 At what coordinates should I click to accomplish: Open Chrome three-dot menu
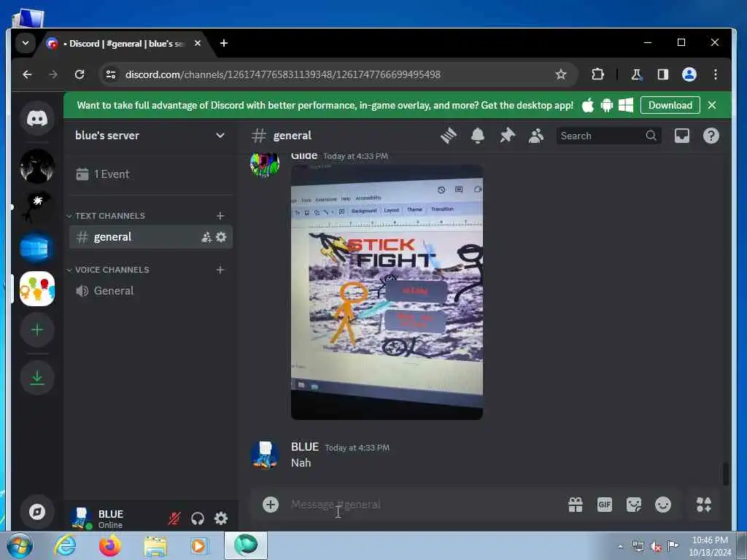click(715, 74)
